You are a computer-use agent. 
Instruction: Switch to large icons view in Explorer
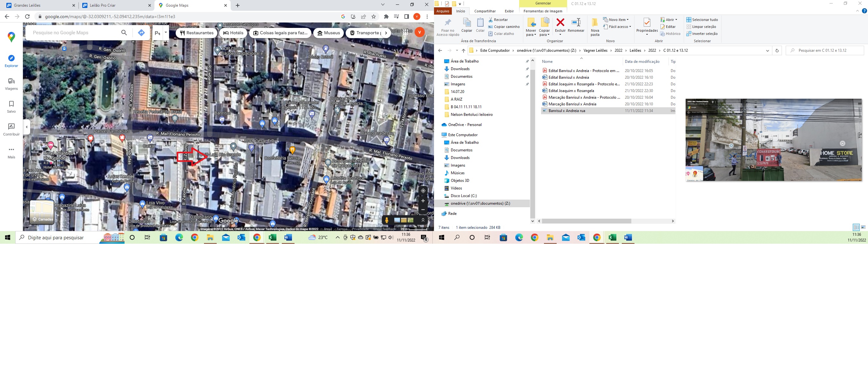pos(863,228)
